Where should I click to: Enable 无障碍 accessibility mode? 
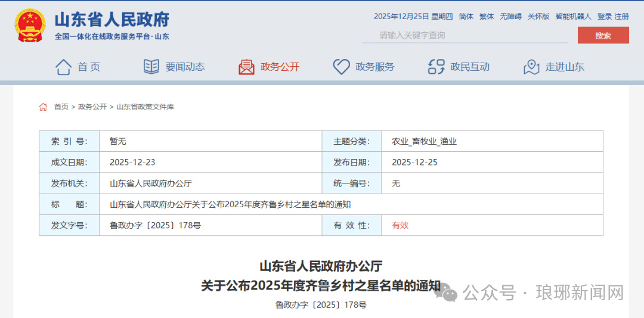tap(510, 17)
